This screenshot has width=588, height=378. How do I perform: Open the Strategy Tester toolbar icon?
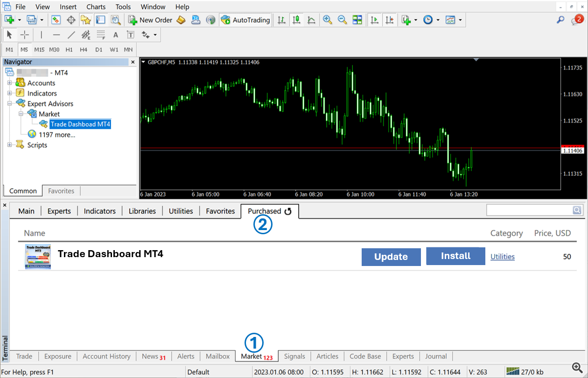pos(115,20)
